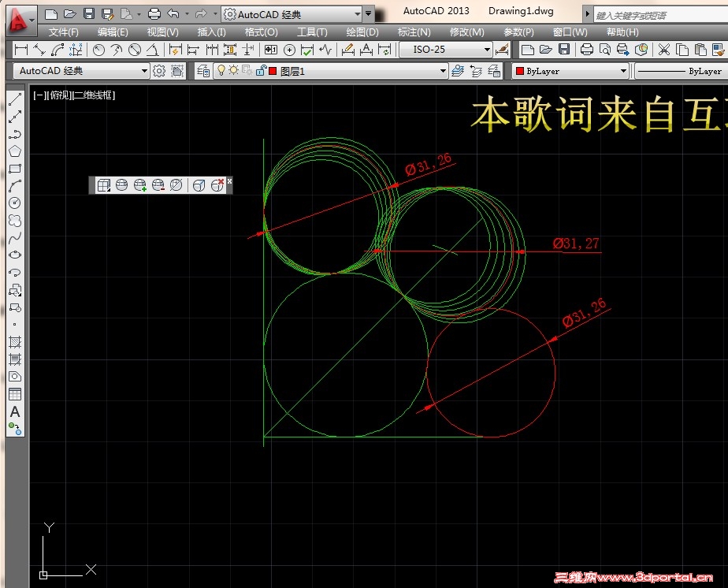
Task: Select the Line tool in draw toolbar
Action: coord(15,99)
